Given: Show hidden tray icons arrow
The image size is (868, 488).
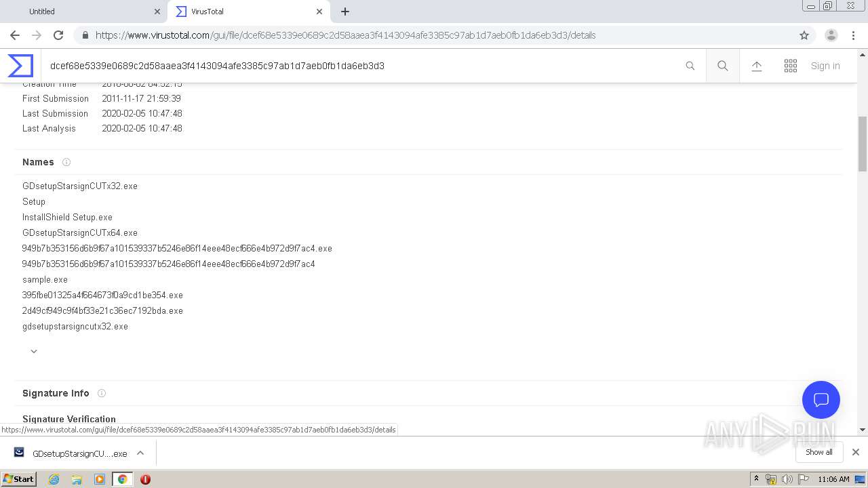Looking at the screenshot, I should pyautogui.click(x=757, y=479).
